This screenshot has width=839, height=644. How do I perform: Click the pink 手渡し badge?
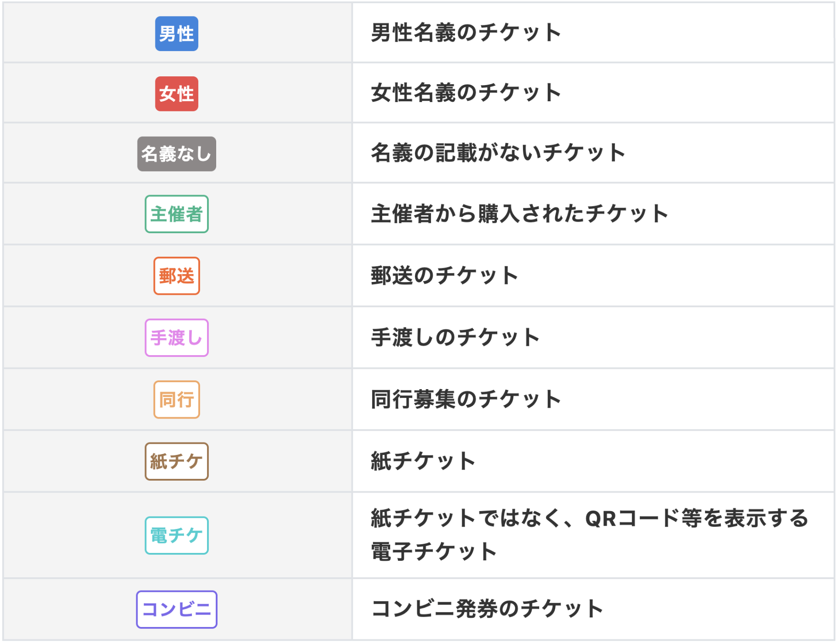[177, 338]
